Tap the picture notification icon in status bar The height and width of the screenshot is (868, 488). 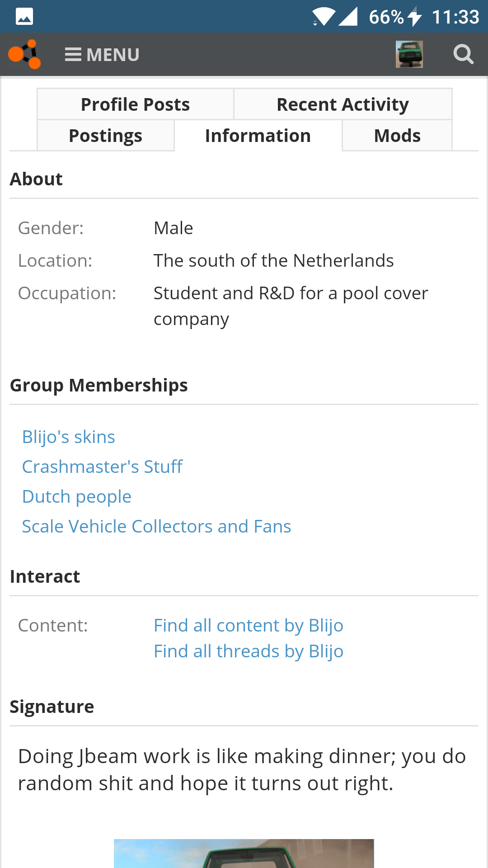[24, 17]
